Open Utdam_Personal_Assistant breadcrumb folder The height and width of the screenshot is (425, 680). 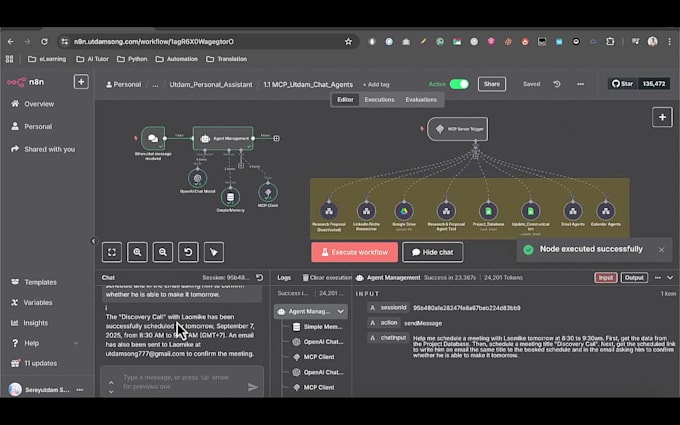coord(211,85)
